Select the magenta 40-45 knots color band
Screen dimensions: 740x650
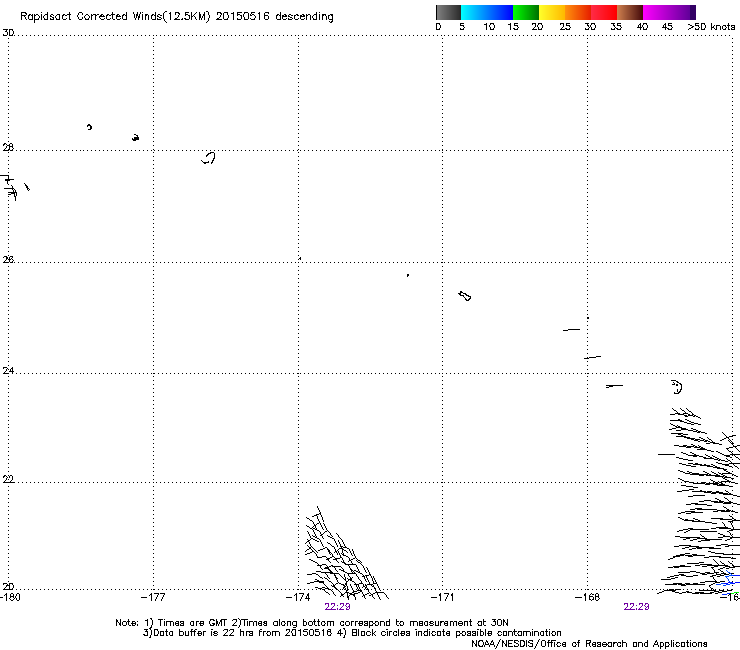click(656, 12)
